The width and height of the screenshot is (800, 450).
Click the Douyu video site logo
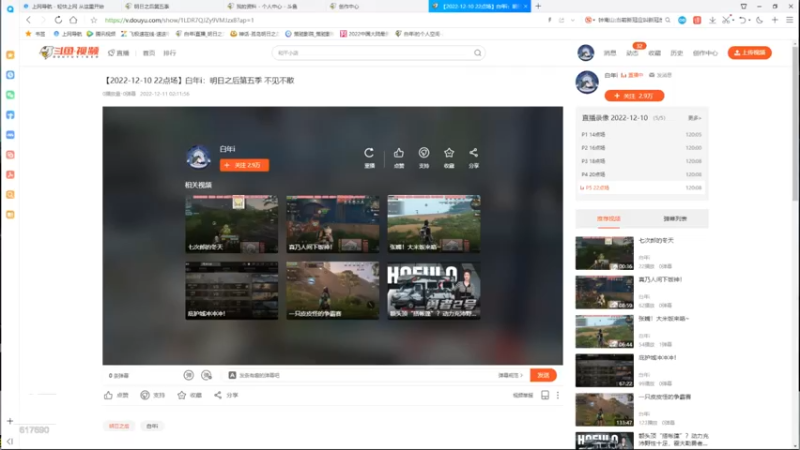pyautogui.click(x=69, y=53)
